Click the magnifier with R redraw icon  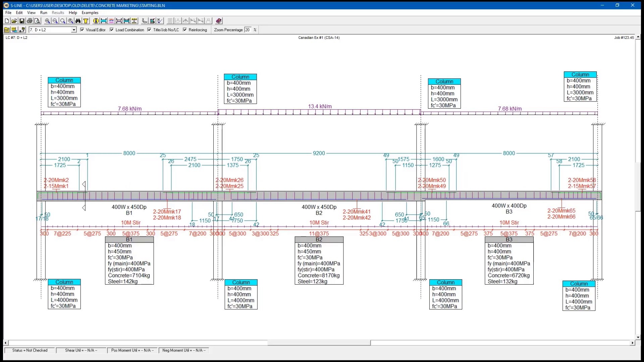coord(70,21)
